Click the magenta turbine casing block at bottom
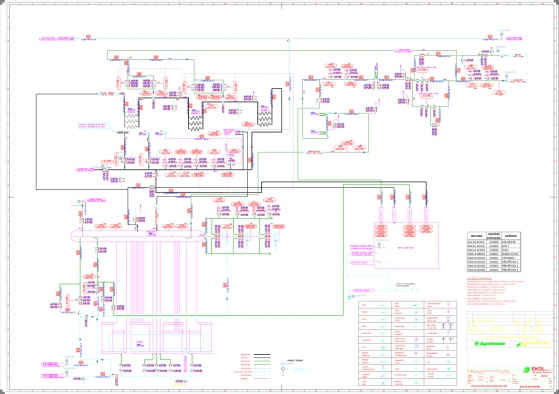Viewport: 559px width, 394px height. coord(156,338)
